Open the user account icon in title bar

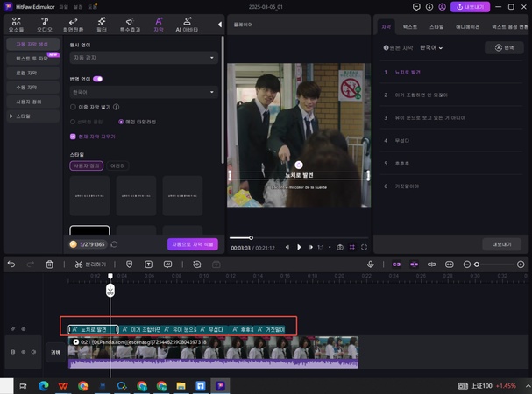click(x=442, y=7)
